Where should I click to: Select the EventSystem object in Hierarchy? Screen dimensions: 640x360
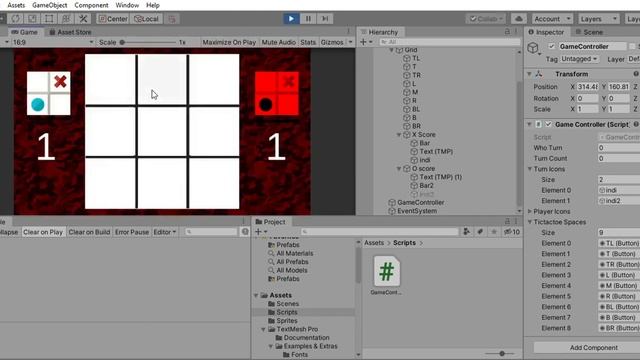(x=417, y=211)
